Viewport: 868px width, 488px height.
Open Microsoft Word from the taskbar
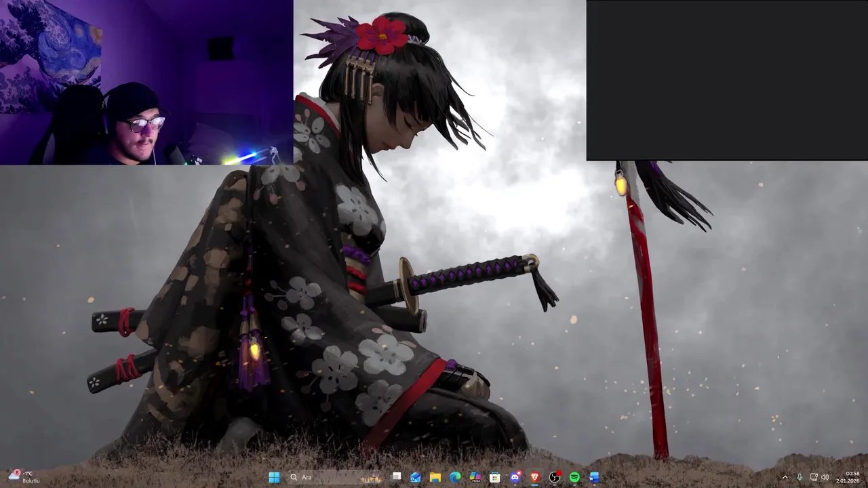[x=595, y=477]
